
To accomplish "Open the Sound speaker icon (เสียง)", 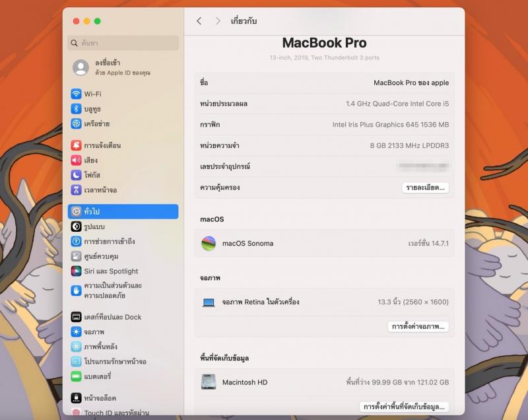I will (x=76, y=160).
